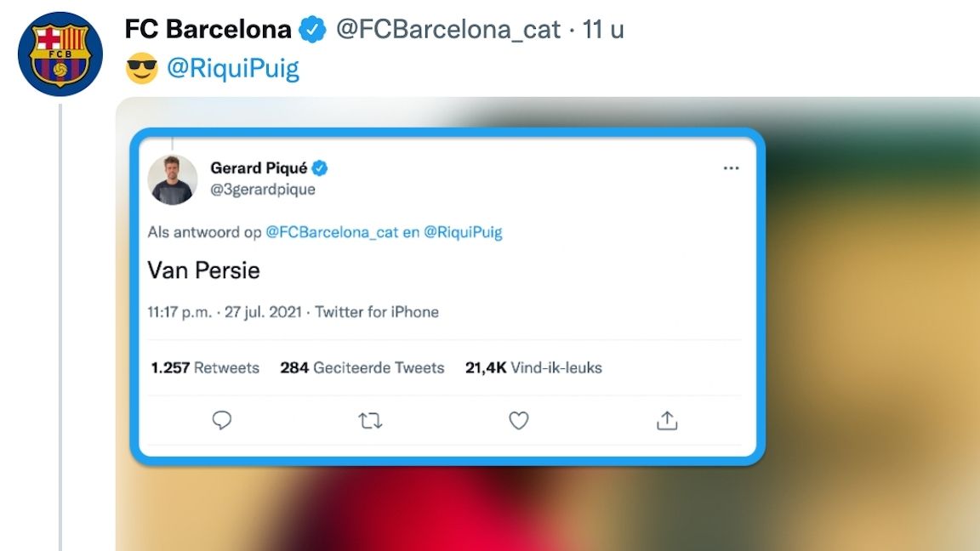
Task: Click the verified badge next to Gerard Piqué
Action: [x=319, y=168]
